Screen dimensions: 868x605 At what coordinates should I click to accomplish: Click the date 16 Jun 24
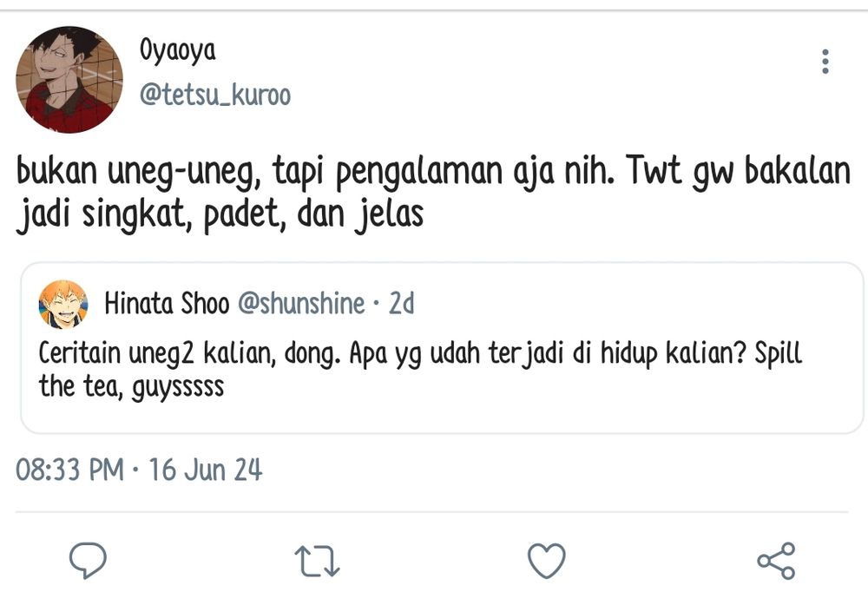(x=205, y=470)
